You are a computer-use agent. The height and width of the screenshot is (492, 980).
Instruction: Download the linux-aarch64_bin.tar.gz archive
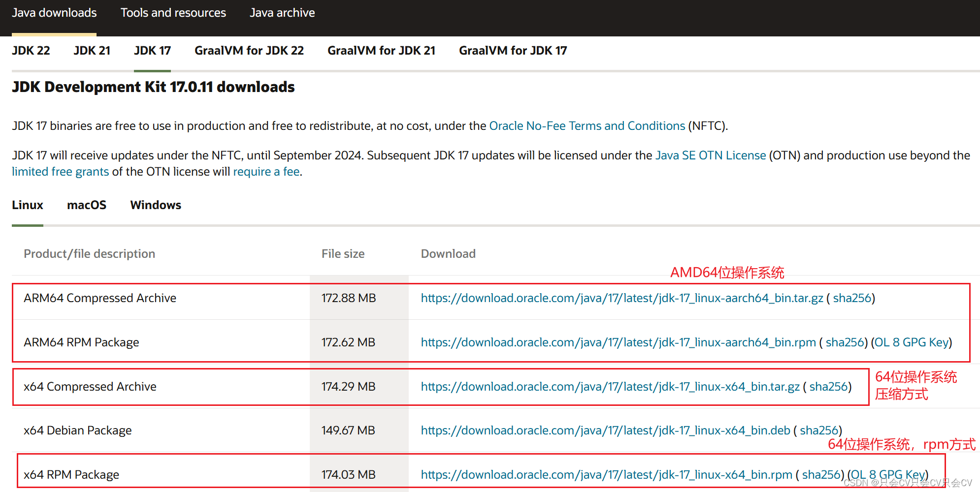click(x=622, y=298)
